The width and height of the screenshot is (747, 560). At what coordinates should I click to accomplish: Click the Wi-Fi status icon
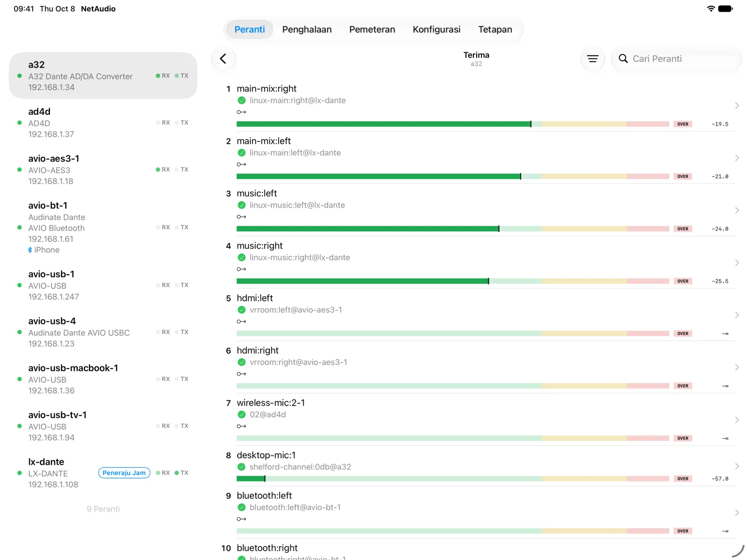tap(711, 8)
